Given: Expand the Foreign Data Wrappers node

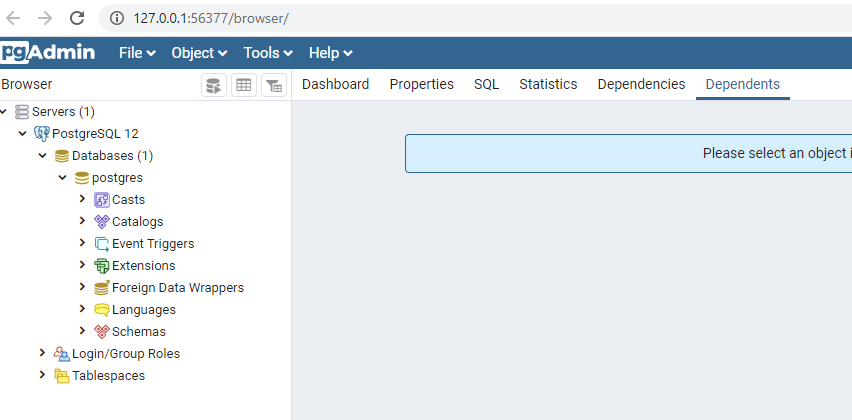Looking at the screenshot, I should coord(83,286).
